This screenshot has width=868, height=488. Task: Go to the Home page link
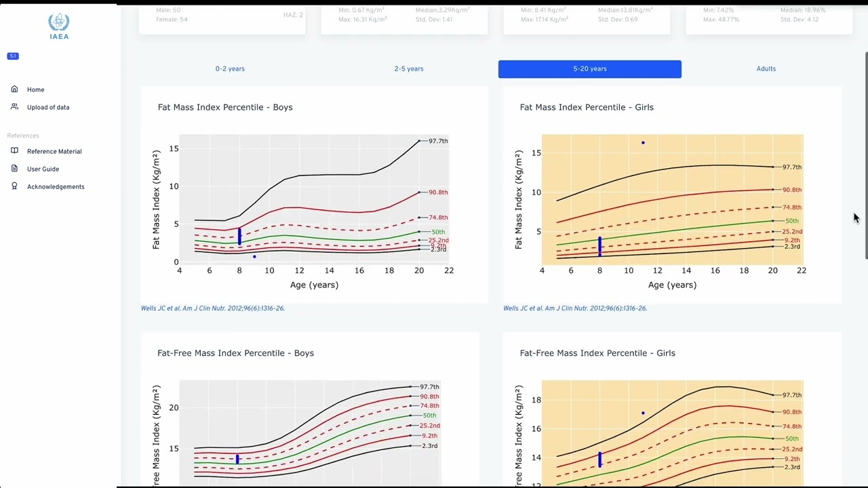(35, 89)
